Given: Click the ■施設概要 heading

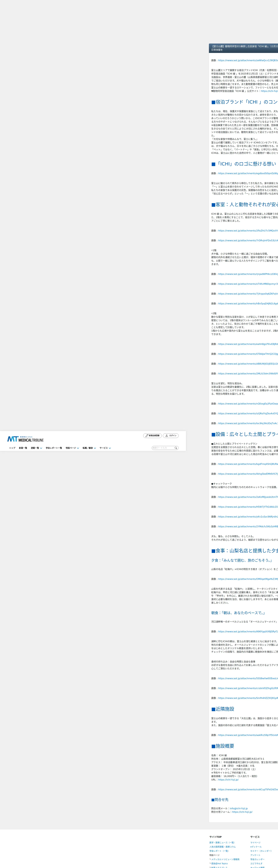Looking at the screenshot, I should [x=223, y=746].
